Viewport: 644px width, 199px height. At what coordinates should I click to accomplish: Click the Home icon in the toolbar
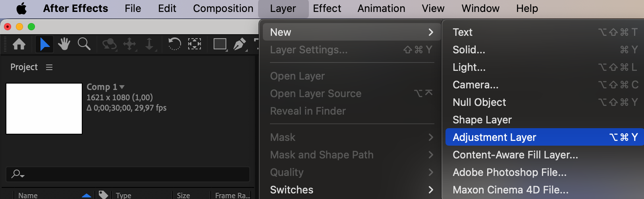pyautogui.click(x=19, y=44)
